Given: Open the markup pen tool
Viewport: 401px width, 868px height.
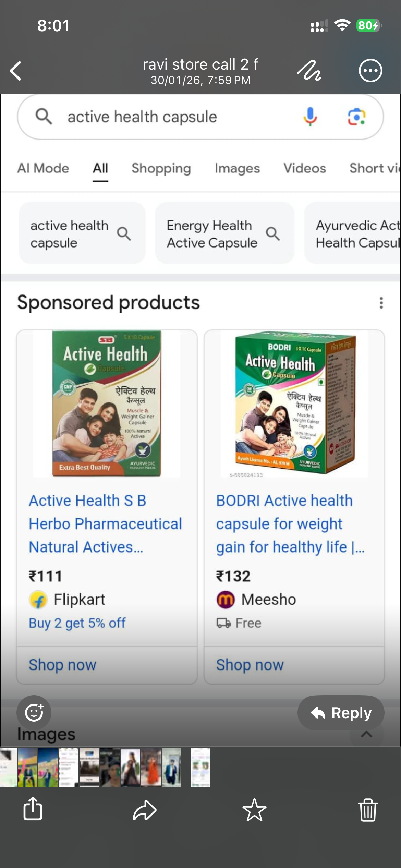Looking at the screenshot, I should (x=309, y=71).
